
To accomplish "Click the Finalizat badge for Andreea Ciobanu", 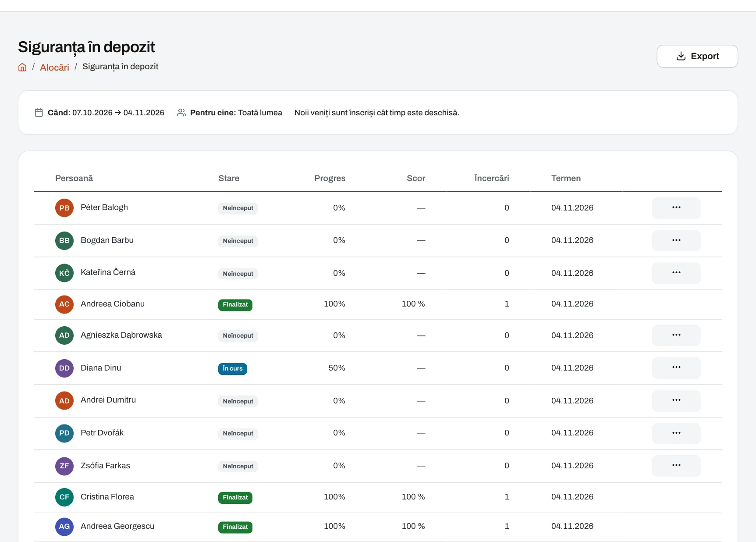I will click(x=235, y=305).
